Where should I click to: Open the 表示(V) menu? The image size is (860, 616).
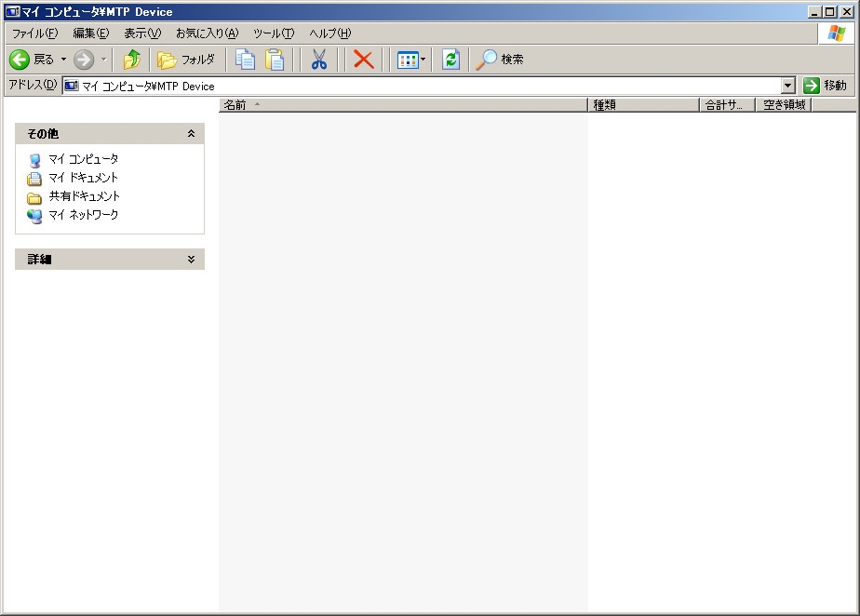142,33
